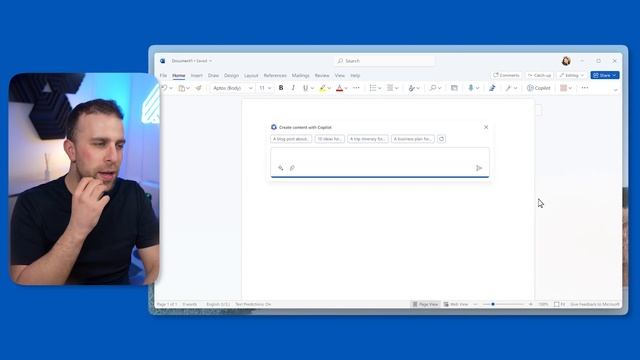Close the Create content with Copilot dialog

(486, 127)
